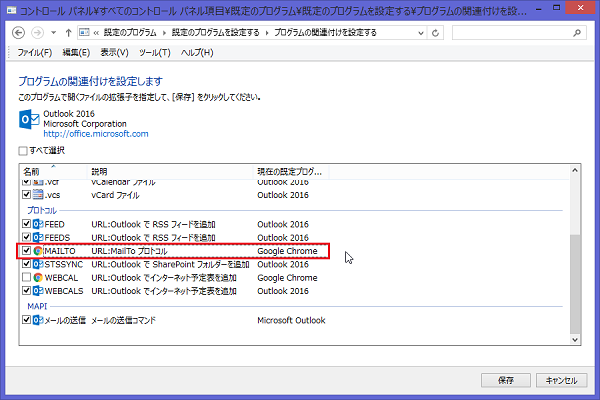Select the Microsoft Outlook default program entry
Screen dimensions: 600x400
point(291,320)
